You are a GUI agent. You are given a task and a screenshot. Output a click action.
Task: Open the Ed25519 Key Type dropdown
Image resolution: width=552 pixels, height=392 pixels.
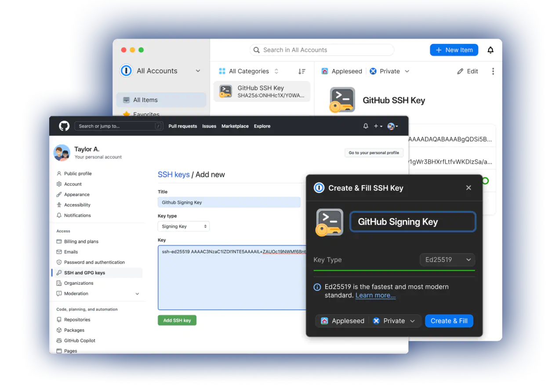447,260
